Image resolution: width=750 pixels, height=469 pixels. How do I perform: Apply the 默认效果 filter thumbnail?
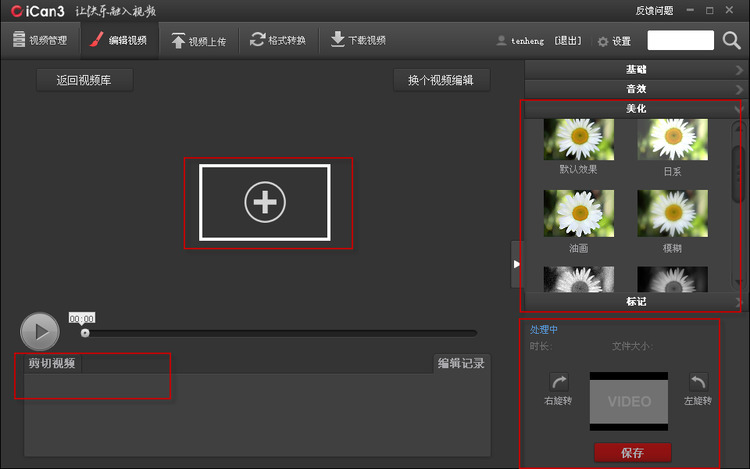[579, 140]
